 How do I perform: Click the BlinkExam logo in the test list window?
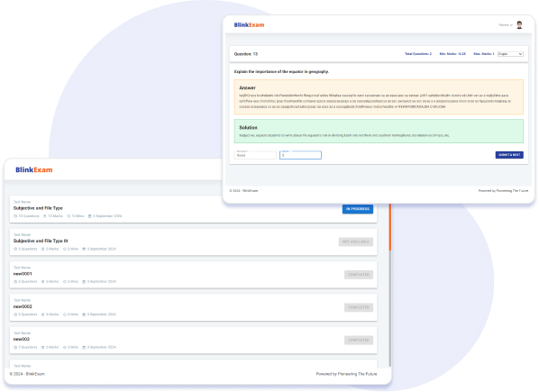click(x=34, y=169)
